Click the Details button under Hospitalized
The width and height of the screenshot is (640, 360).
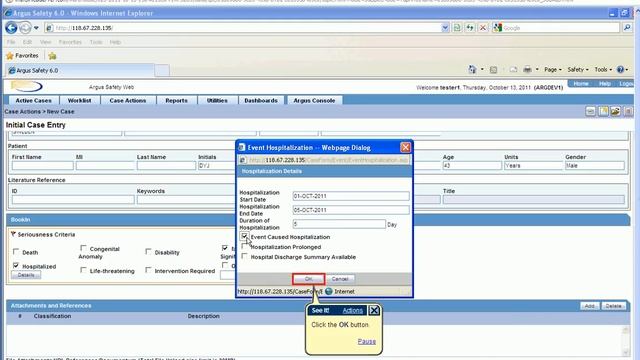[x=26, y=275]
